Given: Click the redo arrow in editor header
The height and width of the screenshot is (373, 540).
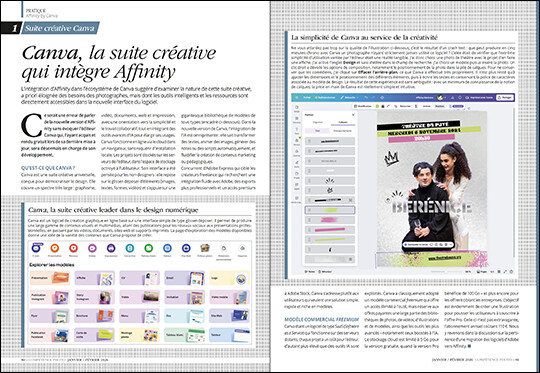Looking at the screenshot, I should (x=374, y=97).
